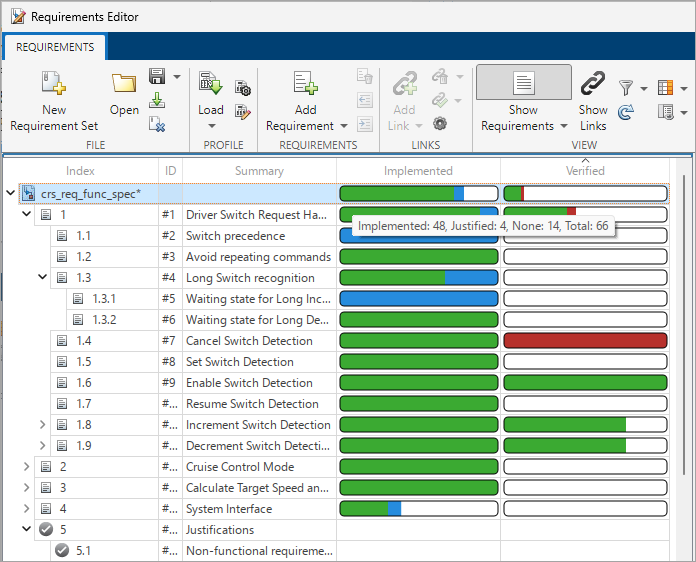Click the Summary column header
Screen dimensions: 696x562
tap(259, 171)
